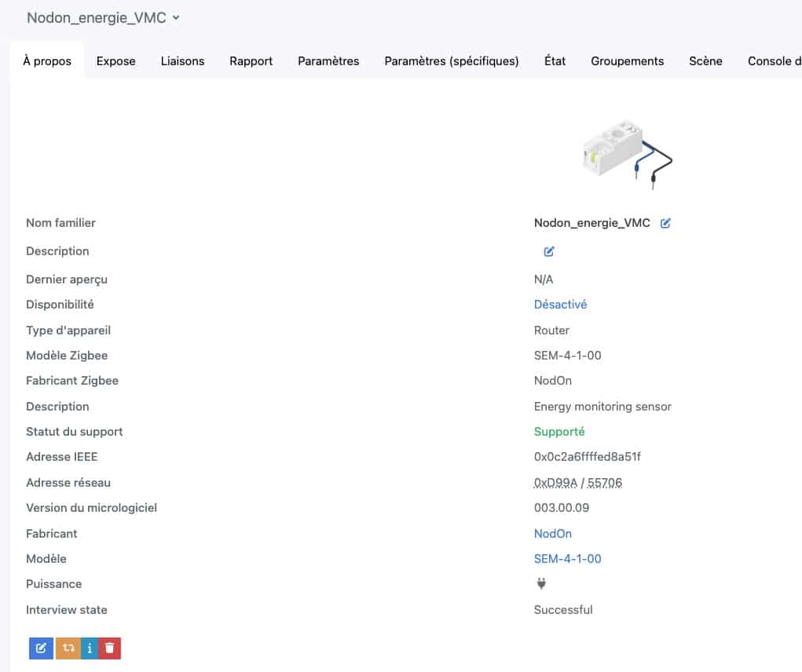Click the blue rename device button
The image size is (802, 672).
[42, 648]
